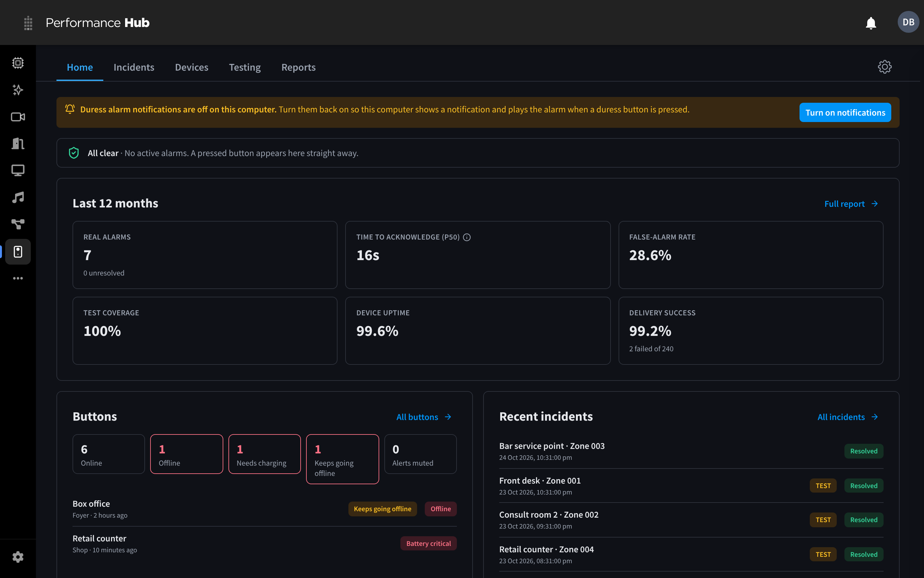Image resolution: width=924 pixels, height=578 pixels.
Task: Click the Keeps going offline badge on Box office
Action: 382,509
